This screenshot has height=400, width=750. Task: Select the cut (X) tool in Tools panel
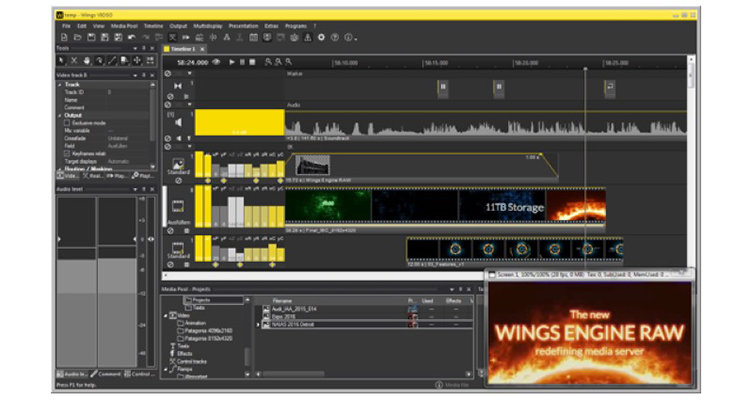74,61
